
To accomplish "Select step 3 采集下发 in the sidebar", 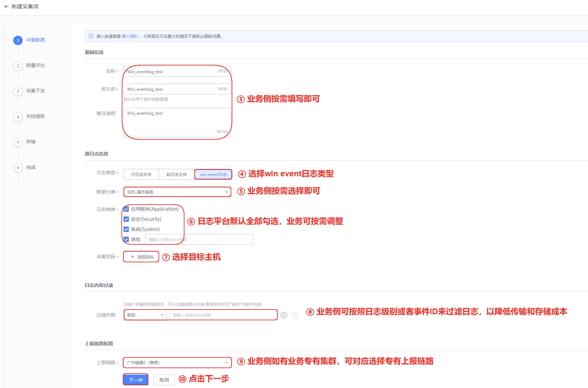I will tap(29, 91).
